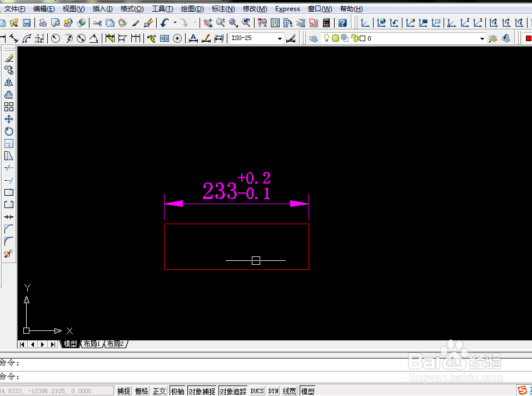Viewport: 532px width, 396px height.
Task: Add a center mark
Action: pos(177,38)
